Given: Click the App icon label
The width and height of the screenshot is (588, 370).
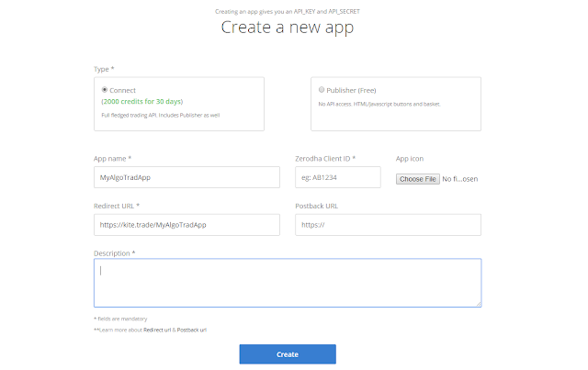Looking at the screenshot, I should (x=410, y=159).
